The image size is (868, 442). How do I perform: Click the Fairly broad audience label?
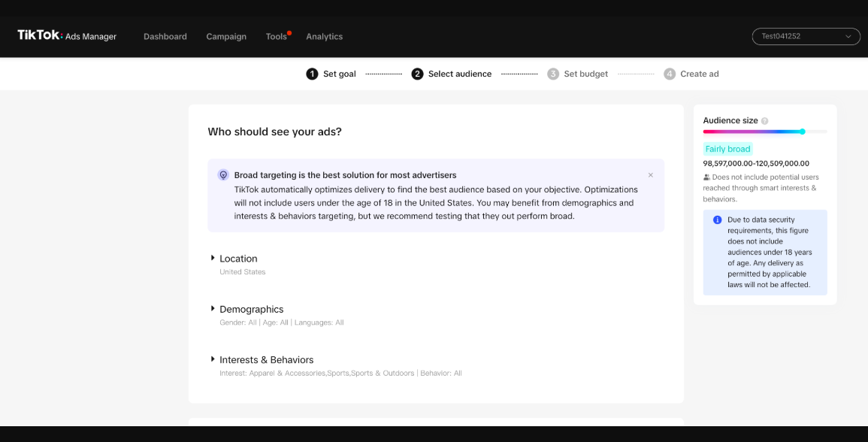[727, 149]
